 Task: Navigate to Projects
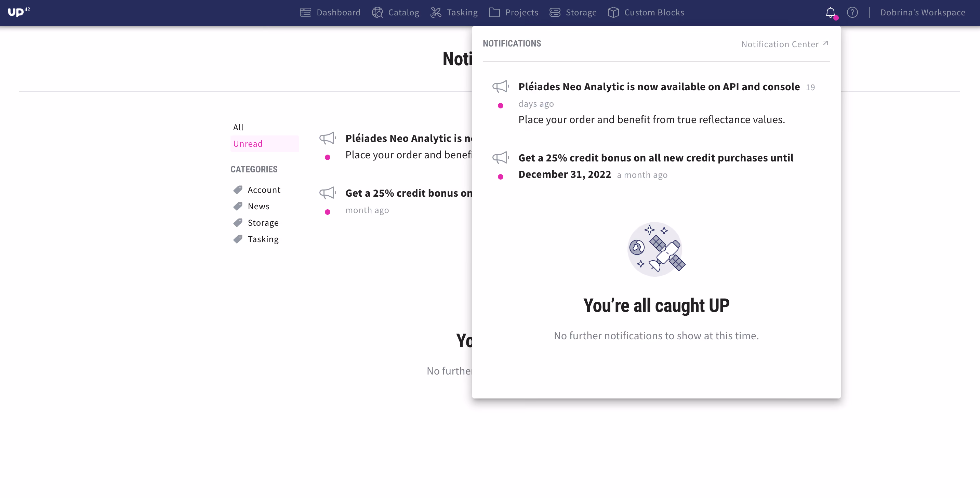(x=514, y=13)
